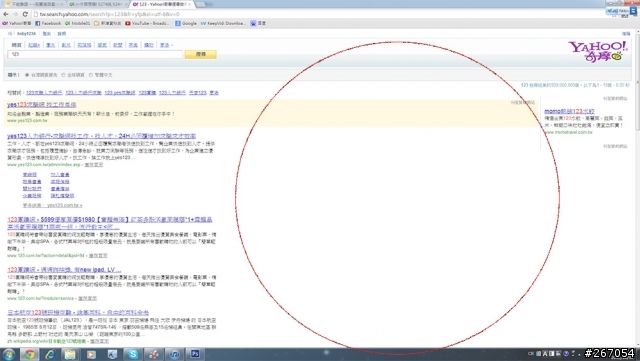
Task: Open Photoshop from the taskbar
Action: point(195,354)
